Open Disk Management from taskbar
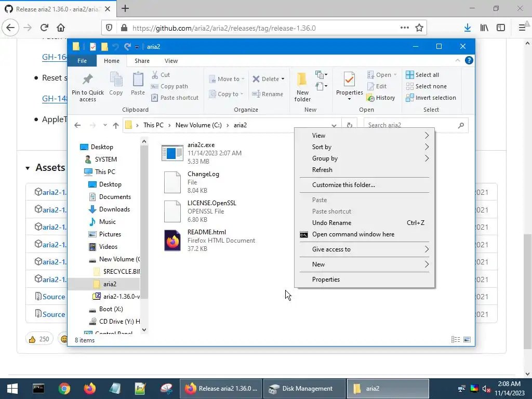This screenshot has width=532, height=399. (x=303, y=389)
